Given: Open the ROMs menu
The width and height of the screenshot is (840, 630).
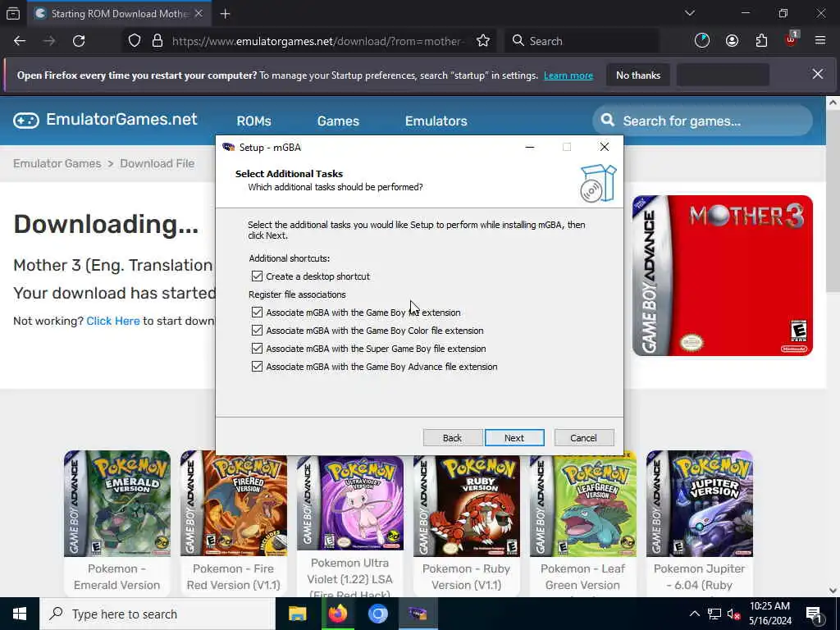Looking at the screenshot, I should point(254,121).
